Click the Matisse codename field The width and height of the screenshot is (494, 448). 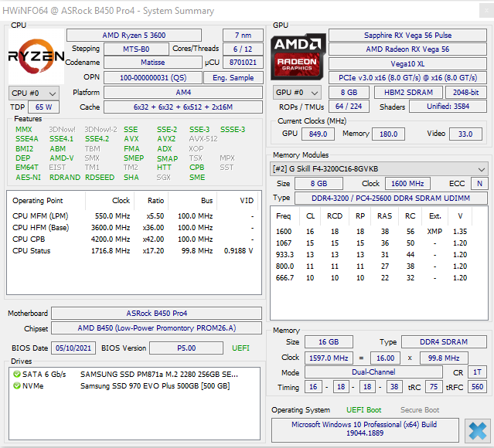[153, 63]
